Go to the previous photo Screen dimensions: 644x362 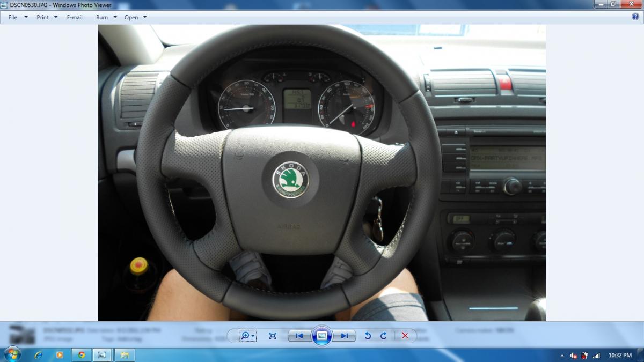point(299,336)
